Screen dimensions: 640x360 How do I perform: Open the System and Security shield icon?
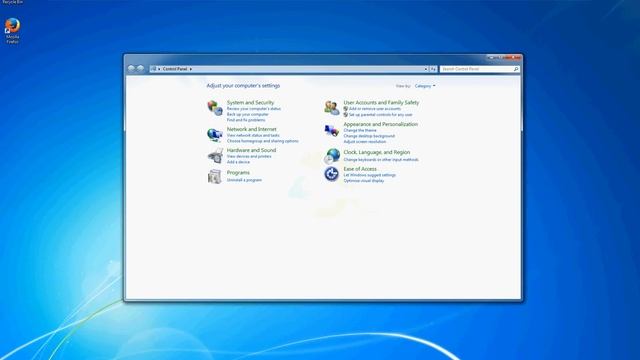point(215,108)
